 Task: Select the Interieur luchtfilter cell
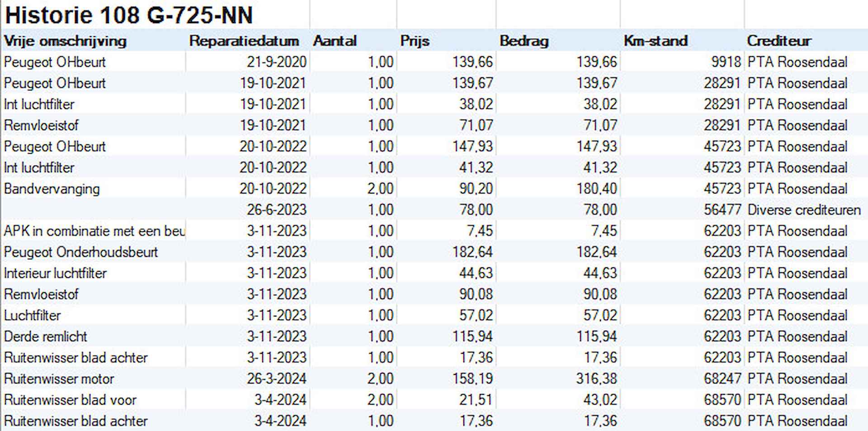[x=55, y=273]
